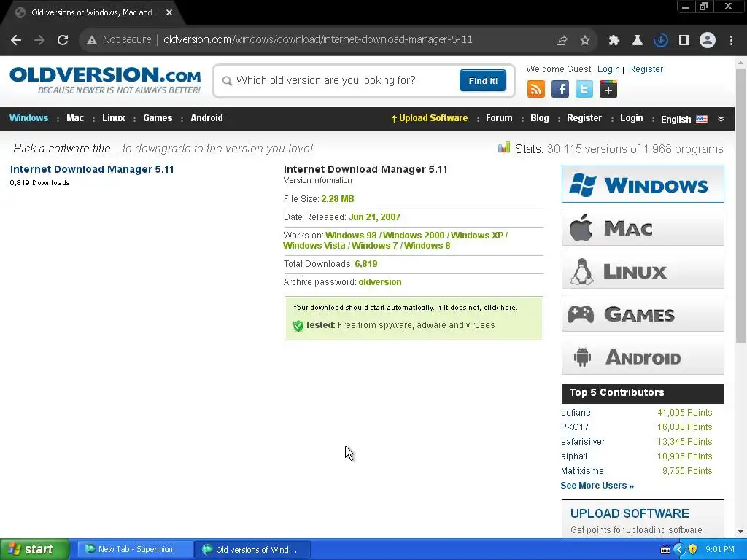The height and width of the screenshot is (560, 747).
Task: Click the search magnifier icon in search box
Action: click(x=228, y=81)
